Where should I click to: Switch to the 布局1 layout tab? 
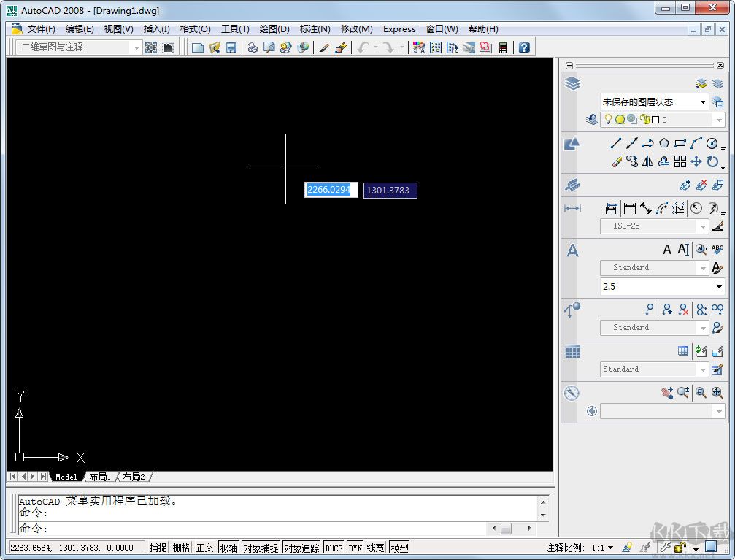[100, 477]
